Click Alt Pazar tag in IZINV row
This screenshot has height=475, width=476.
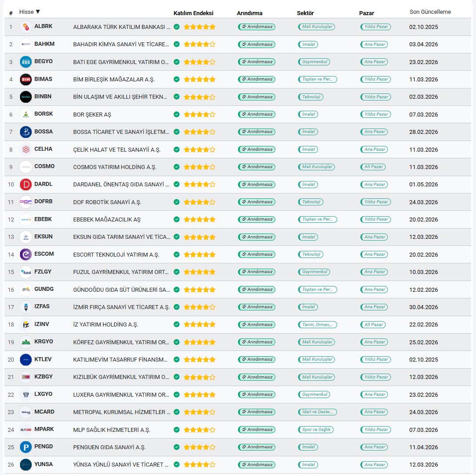point(373,325)
